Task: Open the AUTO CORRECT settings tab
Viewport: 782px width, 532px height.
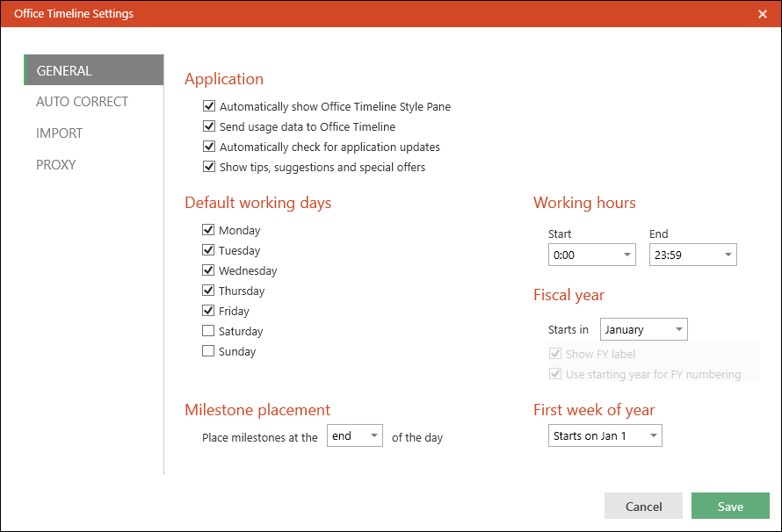Action: tap(82, 102)
